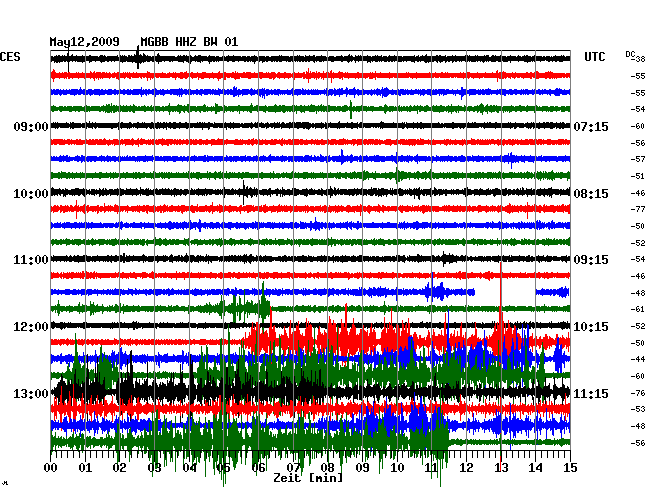
Task: Select the 11:00 local time label
Action: click(x=31, y=260)
